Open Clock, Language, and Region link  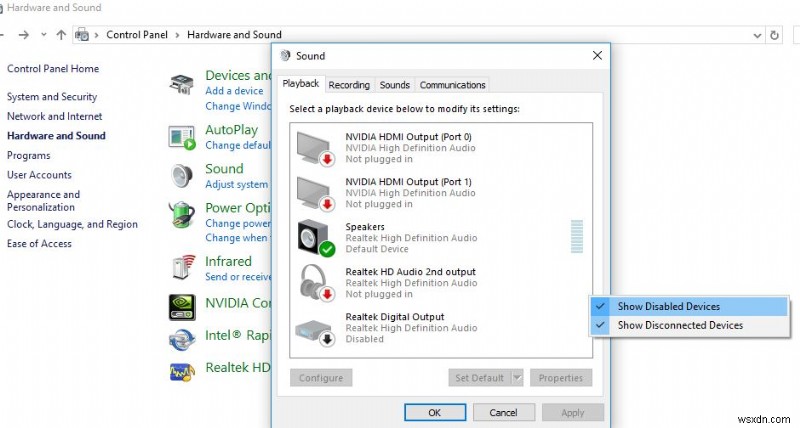(72, 224)
